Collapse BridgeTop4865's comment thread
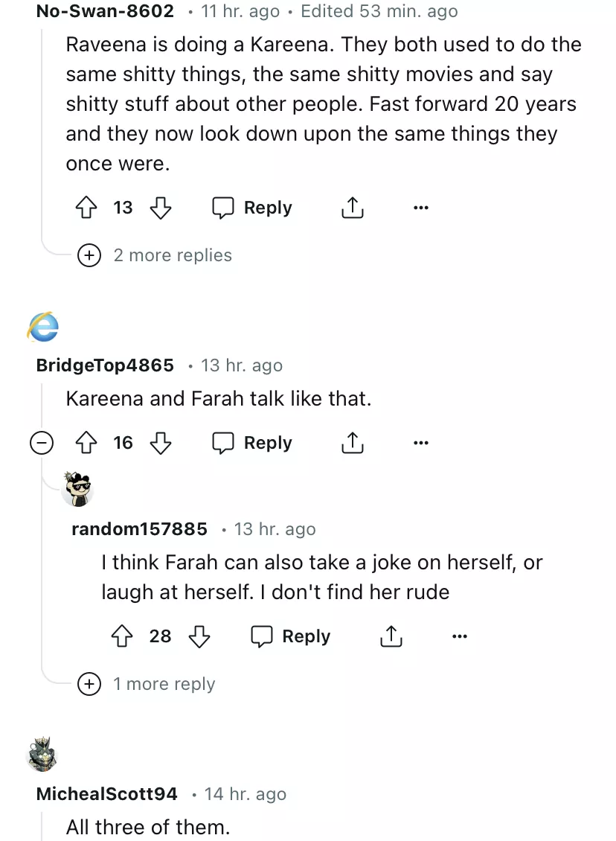 click(x=42, y=444)
